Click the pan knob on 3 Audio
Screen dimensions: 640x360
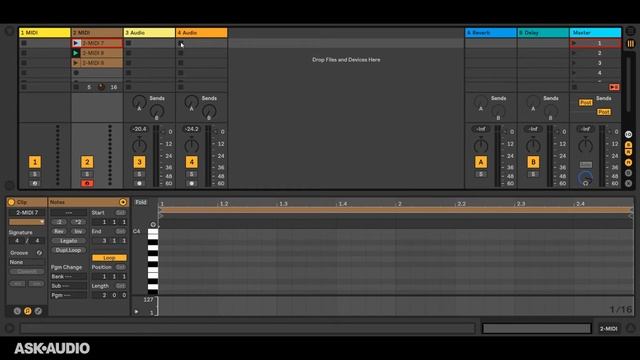139,145
